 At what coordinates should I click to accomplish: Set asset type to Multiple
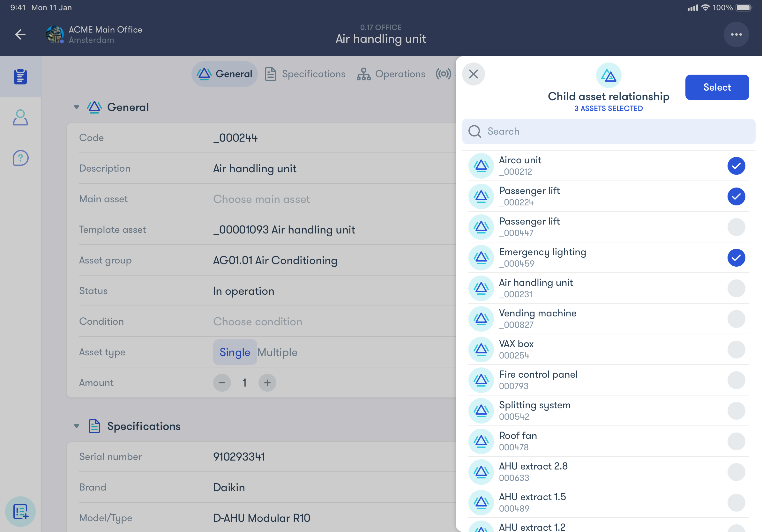(x=277, y=352)
